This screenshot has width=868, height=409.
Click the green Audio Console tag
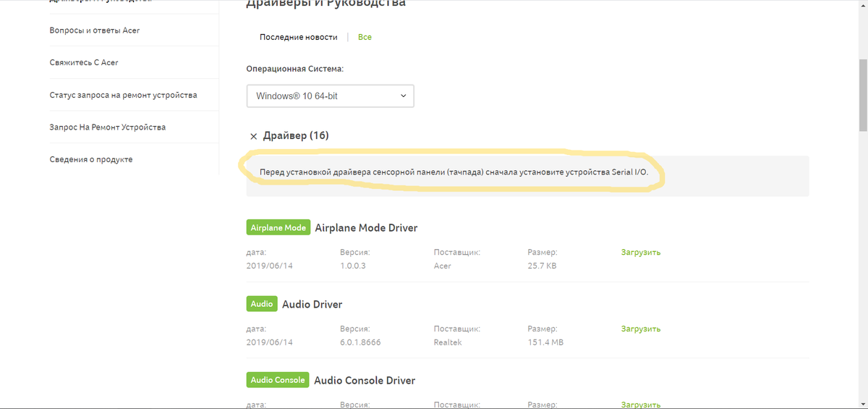278,380
